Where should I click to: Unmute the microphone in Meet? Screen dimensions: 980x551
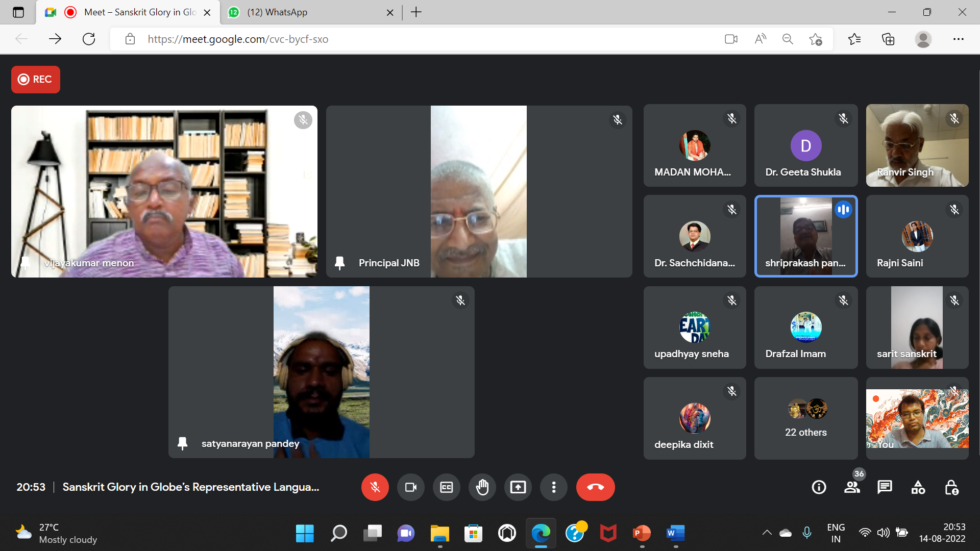pos(375,487)
